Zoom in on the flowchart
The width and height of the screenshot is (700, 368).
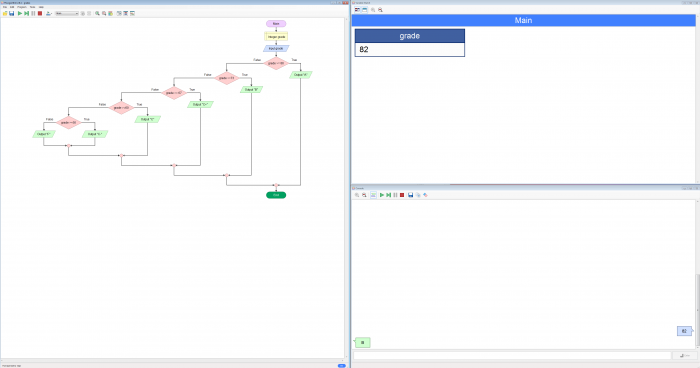pos(97,13)
